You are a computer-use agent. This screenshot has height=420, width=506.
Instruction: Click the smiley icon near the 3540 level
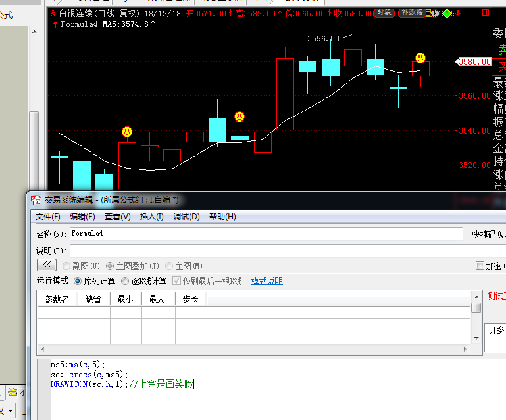tap(240, 117)
